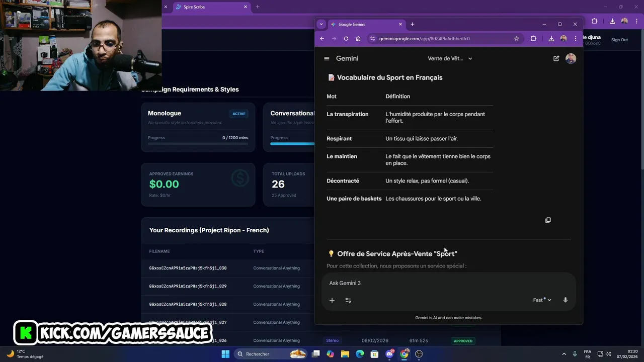The image size is (644, 362).
Task: Open the Google account avatar in Gemini
Action: 571,58
